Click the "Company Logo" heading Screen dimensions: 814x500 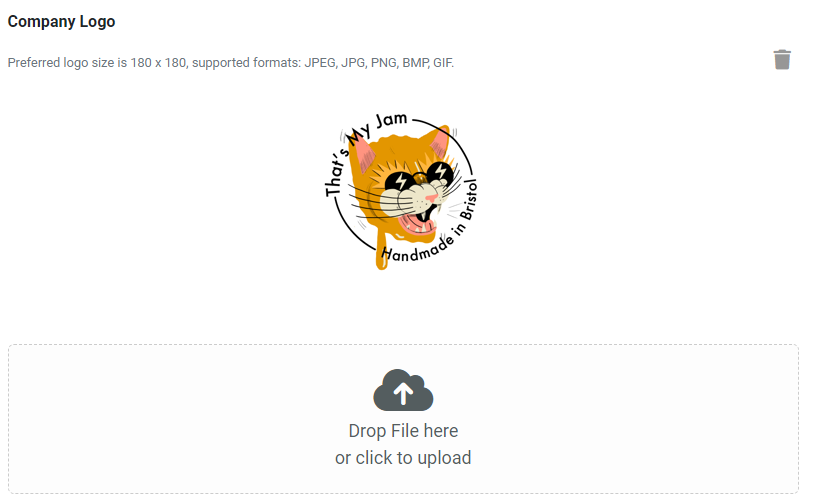tap(61, 21)
